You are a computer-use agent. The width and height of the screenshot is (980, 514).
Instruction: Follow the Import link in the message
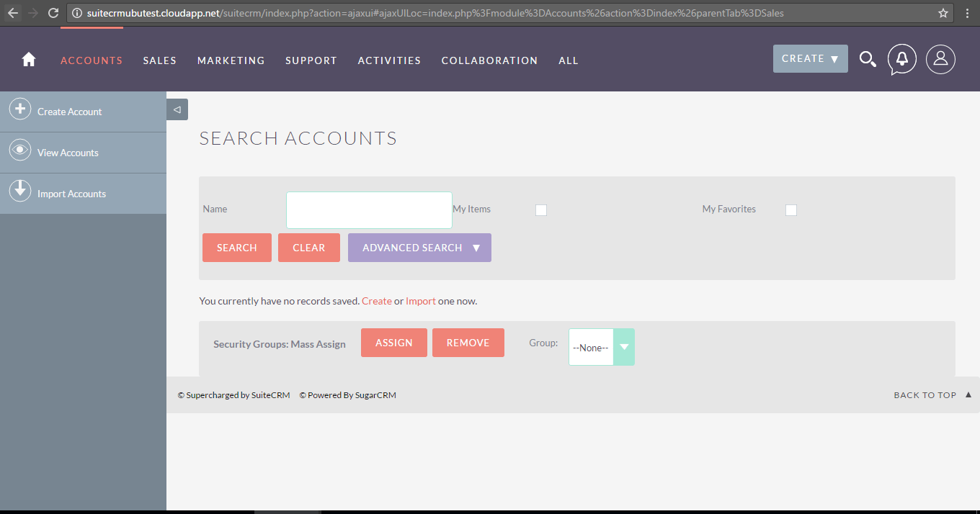(x=420, y=301)
